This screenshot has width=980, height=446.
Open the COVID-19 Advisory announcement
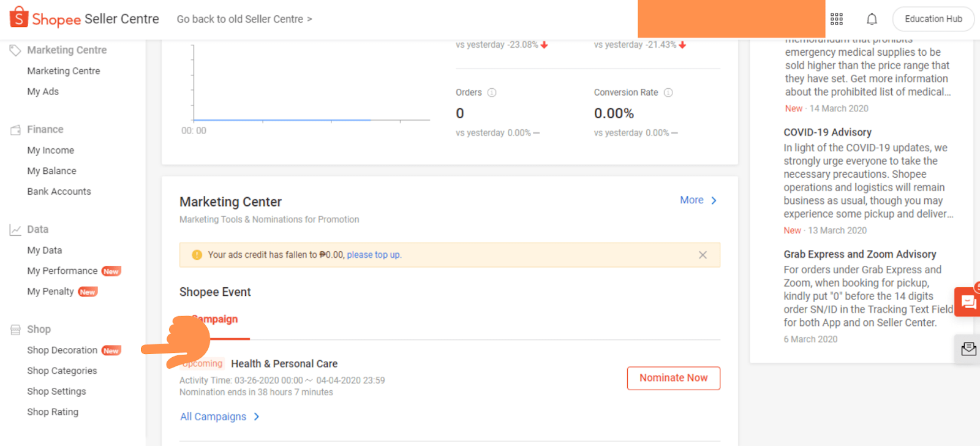pos(827,132)
